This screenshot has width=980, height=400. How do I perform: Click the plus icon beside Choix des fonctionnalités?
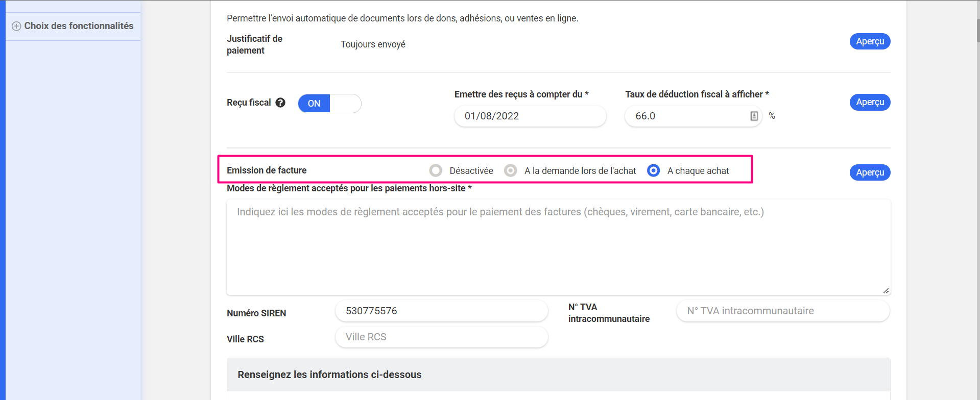[x=16, y=26]
